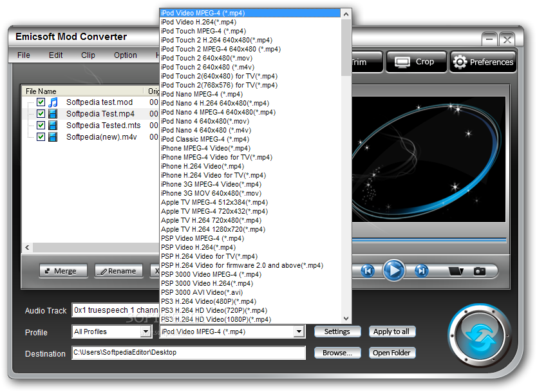Skip to next frame in preview

click(x=421, y=271)
